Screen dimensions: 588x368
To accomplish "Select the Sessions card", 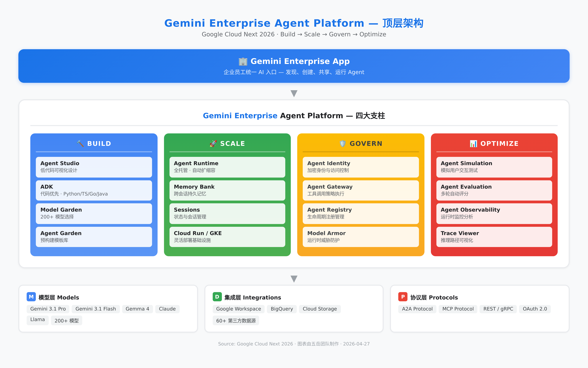I will tap(227, 213).
